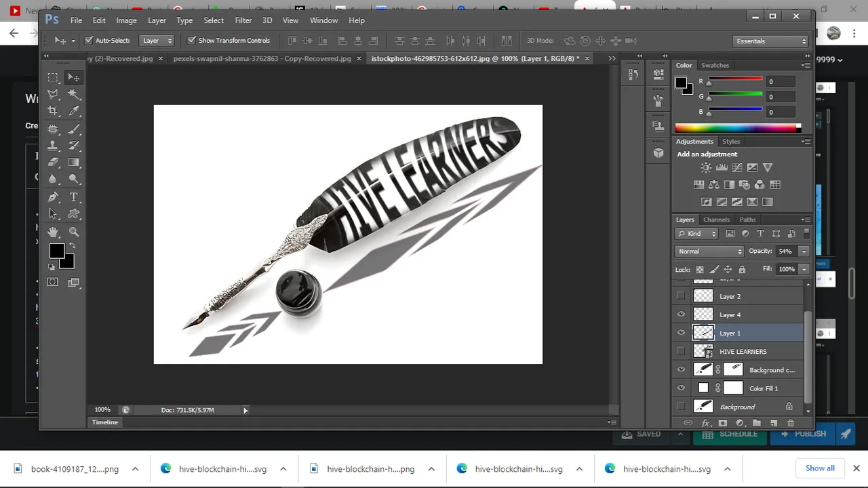Viewport: 868px width, 488px height.
Task: Open the Color panel options menu
Action: (806, 66)
